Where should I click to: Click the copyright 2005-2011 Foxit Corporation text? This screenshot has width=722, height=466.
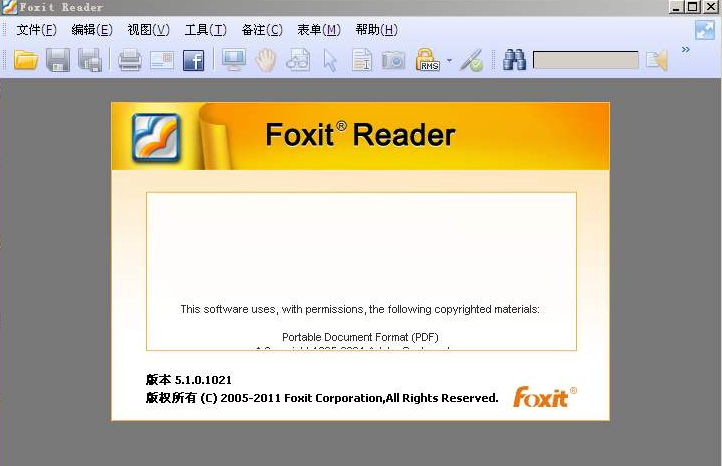322,398
